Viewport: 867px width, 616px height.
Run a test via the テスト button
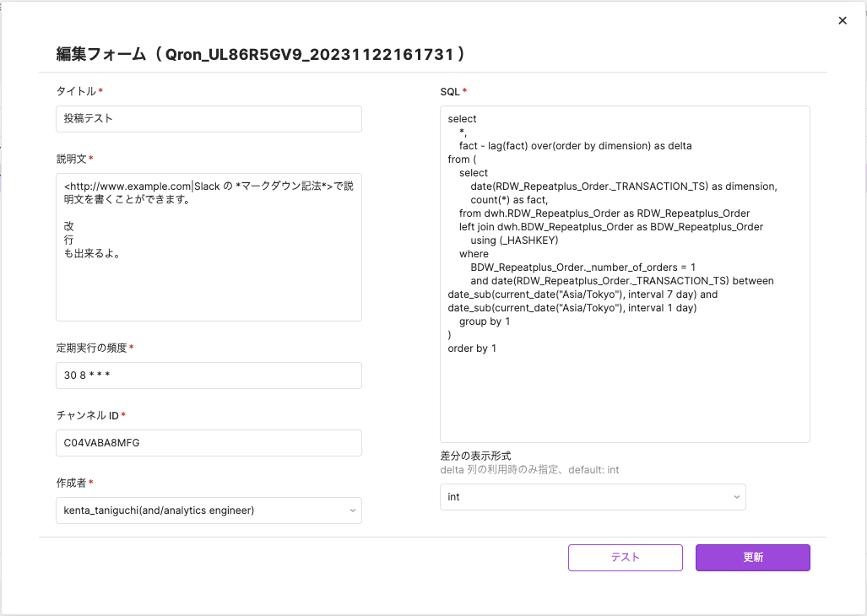(x=625, y=558)
